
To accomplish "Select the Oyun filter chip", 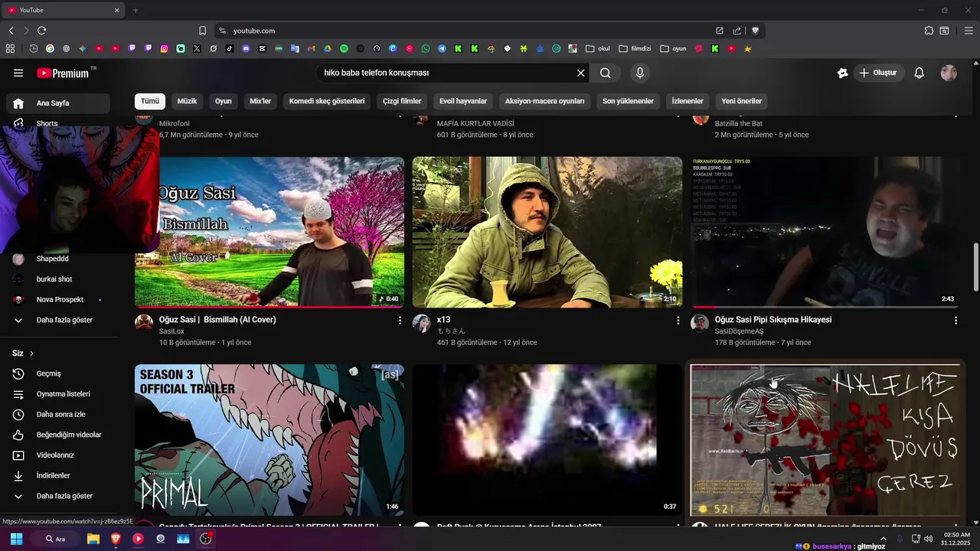I will pos(224,101).
